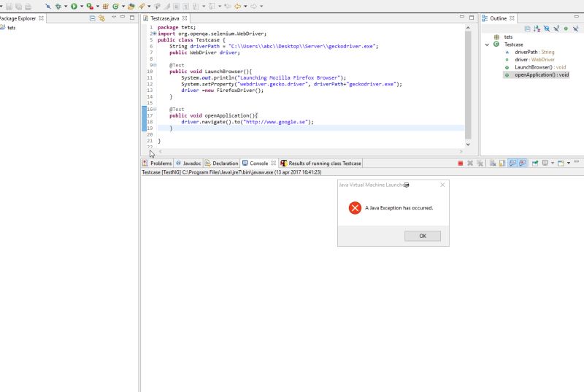The height and width of the screenshot is (392, 584).
Task: Open Forward history dropdown arrow
Action: click(261, 7)
